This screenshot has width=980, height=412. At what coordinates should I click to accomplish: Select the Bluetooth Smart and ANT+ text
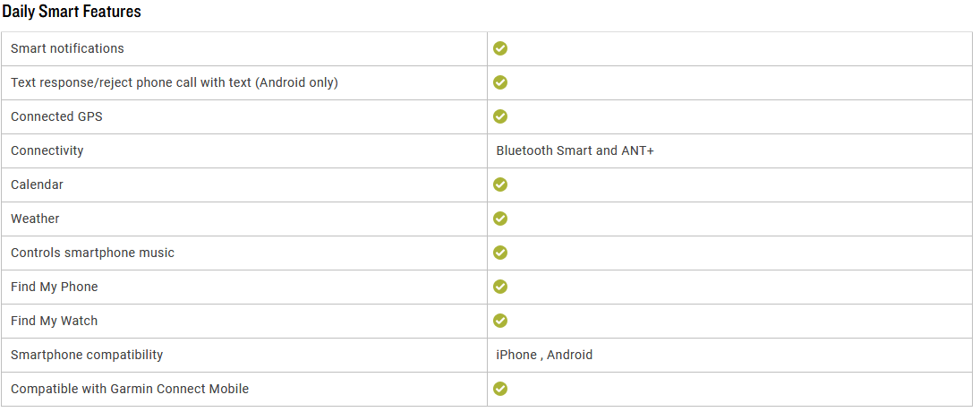[575, 150]
